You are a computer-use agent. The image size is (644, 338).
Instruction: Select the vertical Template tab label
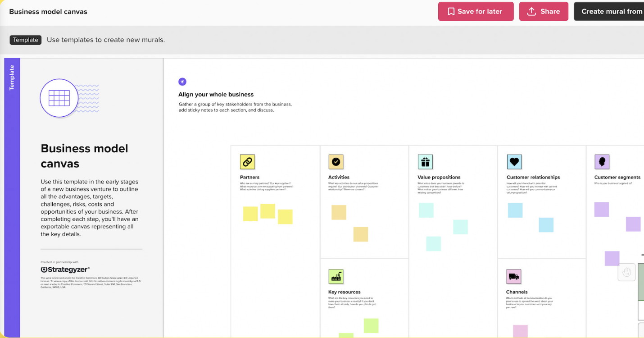point(12,78)
